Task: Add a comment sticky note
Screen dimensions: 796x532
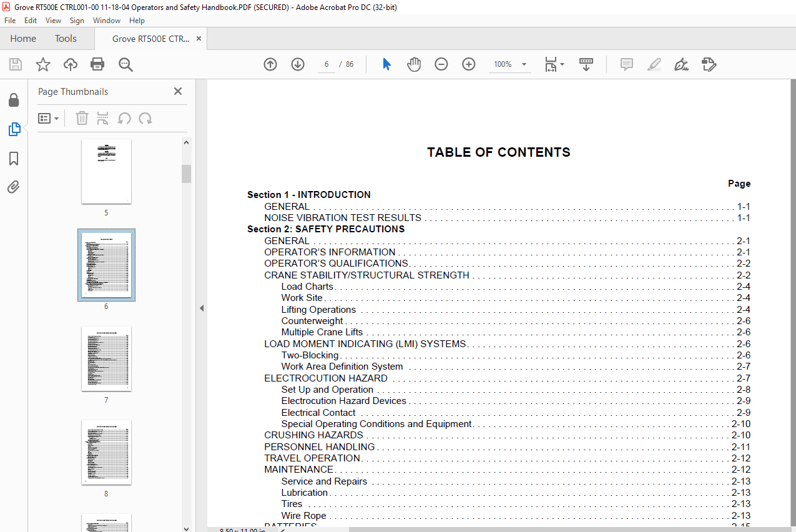Action: tap(627, 64)
